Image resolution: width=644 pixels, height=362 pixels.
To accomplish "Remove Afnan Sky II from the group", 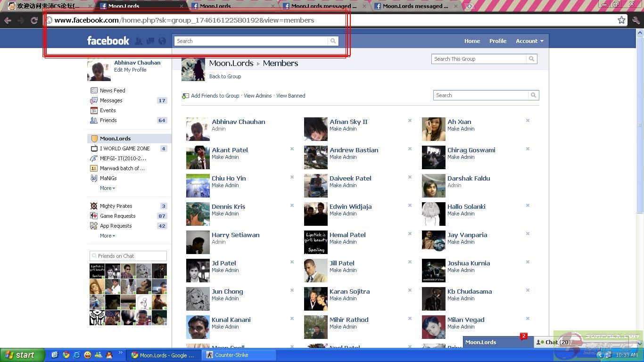I will [x=410, y=121].
